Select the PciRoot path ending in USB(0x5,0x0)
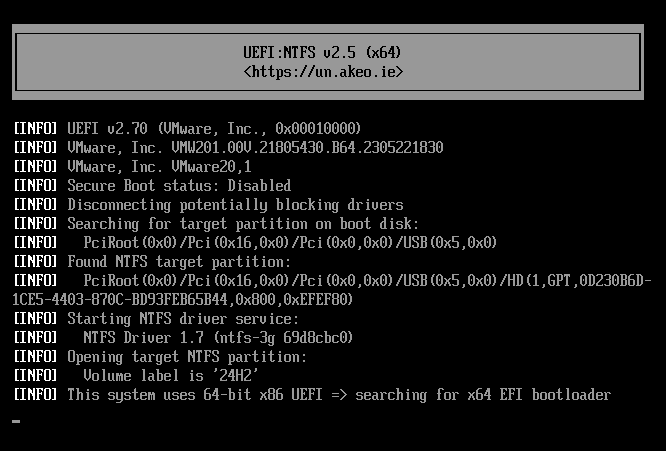The height and width of the screenshot is (451, 666). click(290, 242)
